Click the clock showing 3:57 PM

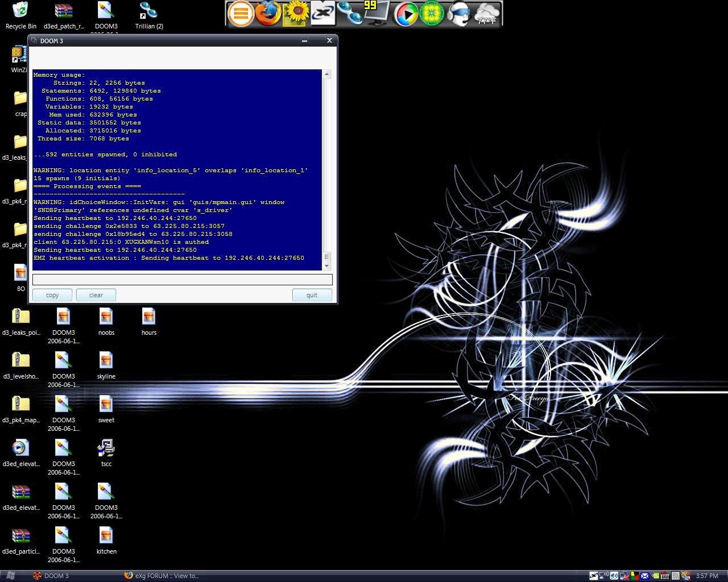click(707, 576)
